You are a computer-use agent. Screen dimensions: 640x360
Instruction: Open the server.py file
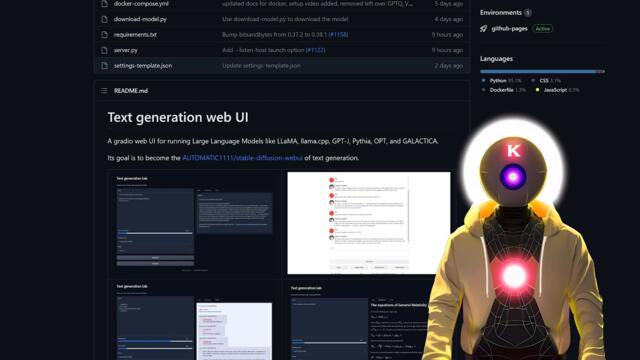click(125, 50)
